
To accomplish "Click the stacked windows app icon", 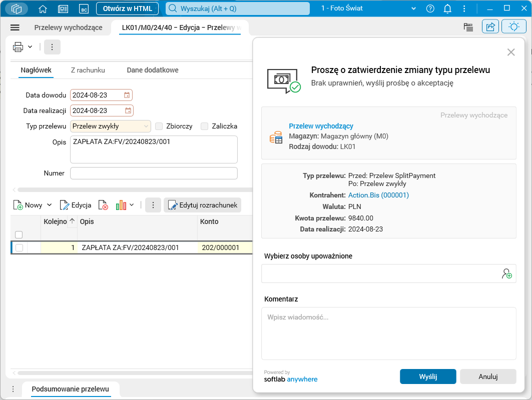I will [x=17, y=8].
